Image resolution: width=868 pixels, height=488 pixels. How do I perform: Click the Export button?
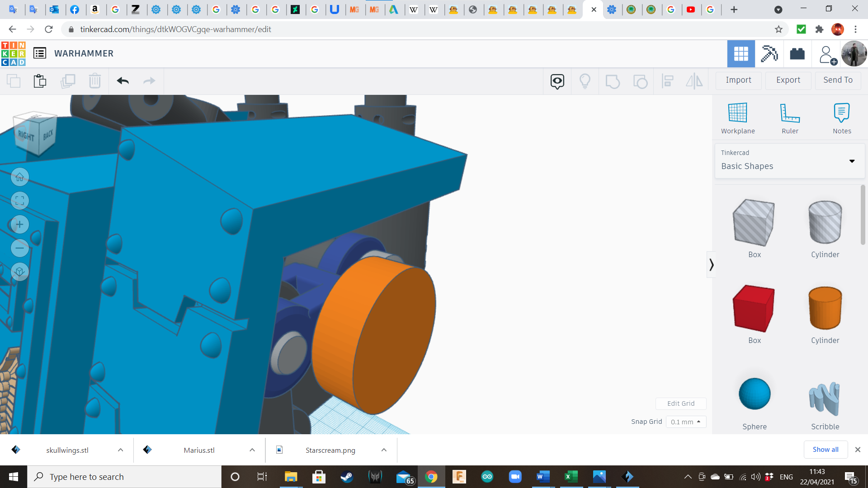[x=788, y=80]
